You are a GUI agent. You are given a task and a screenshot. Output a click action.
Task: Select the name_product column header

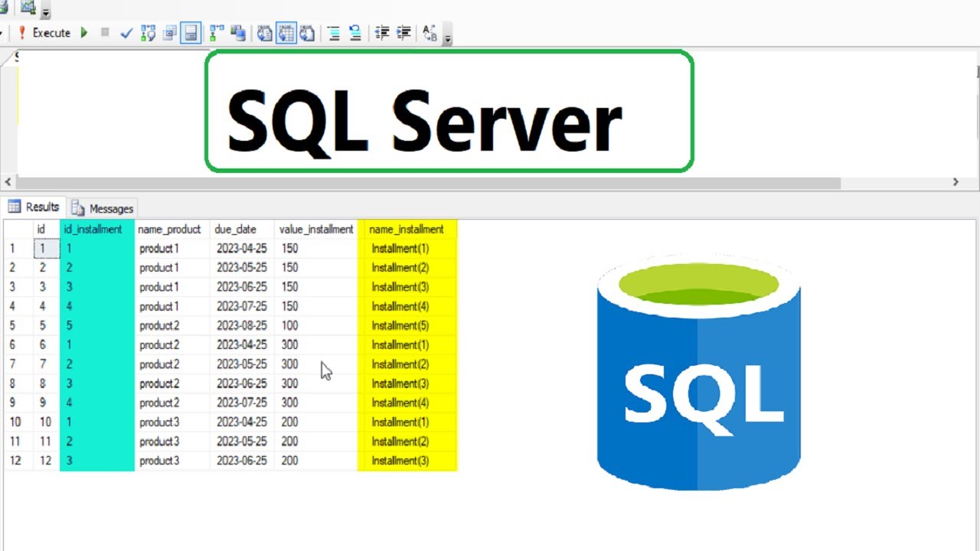(x=172, y=230)
